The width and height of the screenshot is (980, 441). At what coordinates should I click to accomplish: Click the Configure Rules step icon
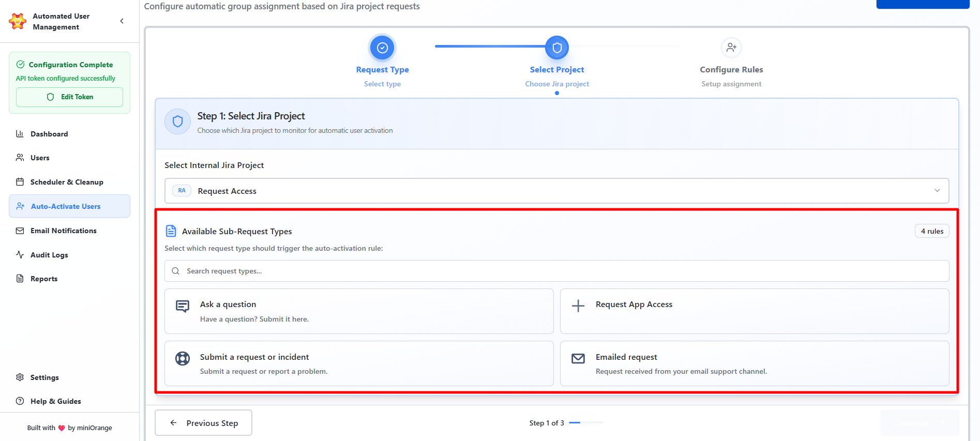pyautogui.click(x=731, y=48)
